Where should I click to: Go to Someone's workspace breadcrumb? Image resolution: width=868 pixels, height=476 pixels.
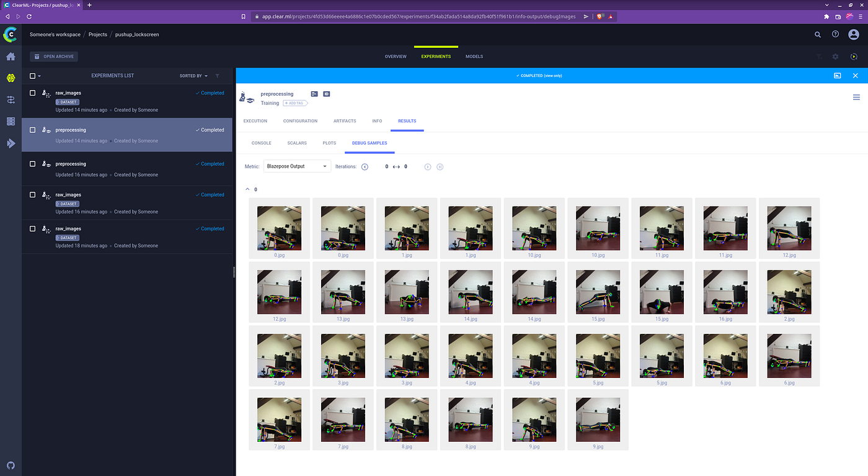55,35
